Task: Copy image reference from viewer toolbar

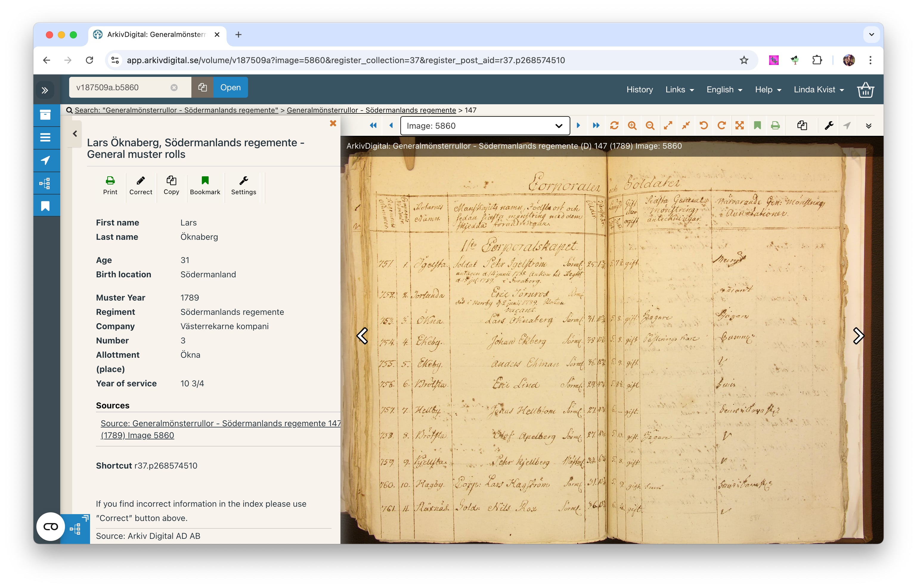Action: click(x=802, y=126)
